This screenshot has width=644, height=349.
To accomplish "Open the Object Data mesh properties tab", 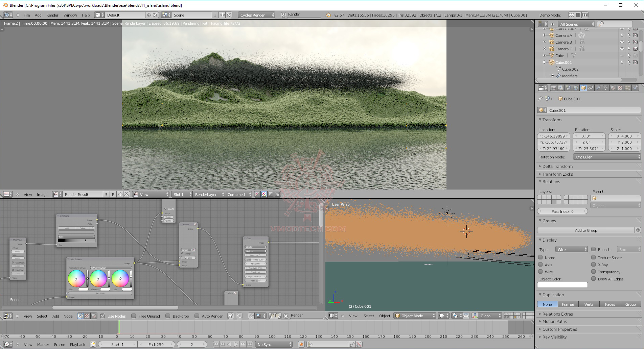I will coord(605,88).
